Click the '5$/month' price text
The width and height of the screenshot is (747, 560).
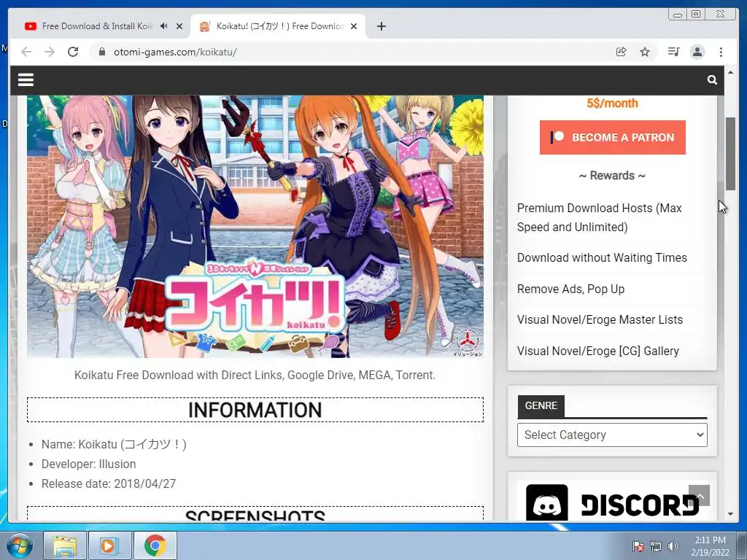click(612, 103)
